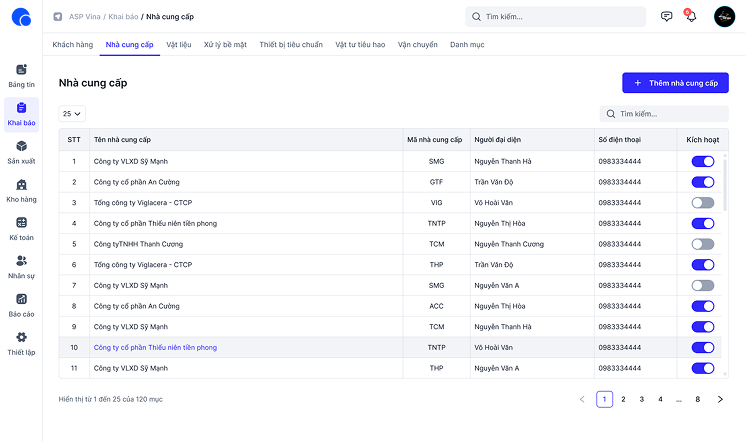Open the Bảng tin sidebar icon

[21, 75]
